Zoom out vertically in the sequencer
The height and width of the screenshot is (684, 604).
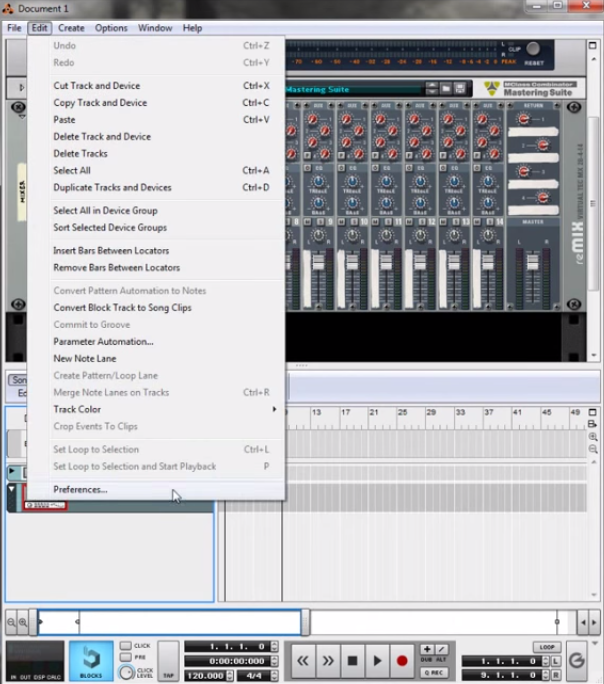point(593,449)
